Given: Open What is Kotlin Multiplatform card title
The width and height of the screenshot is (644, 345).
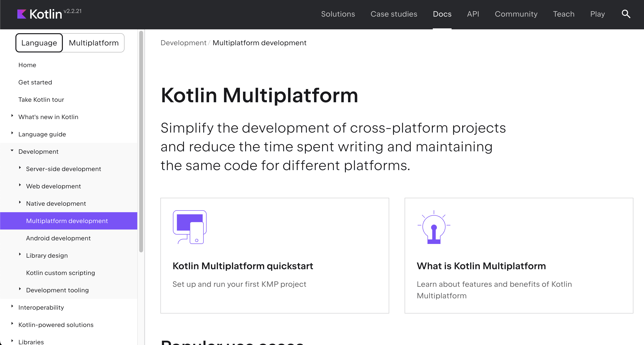Looking at the screenshot, I should click(x=481, y=266).
